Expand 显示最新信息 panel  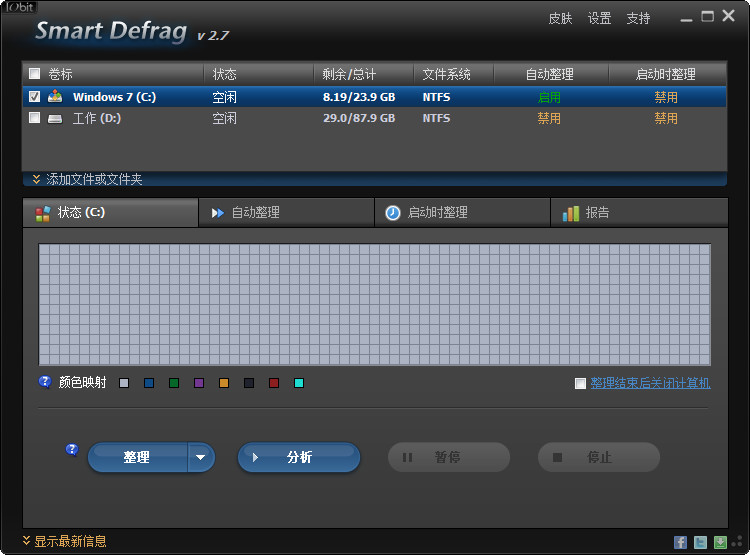click(64, 541)
